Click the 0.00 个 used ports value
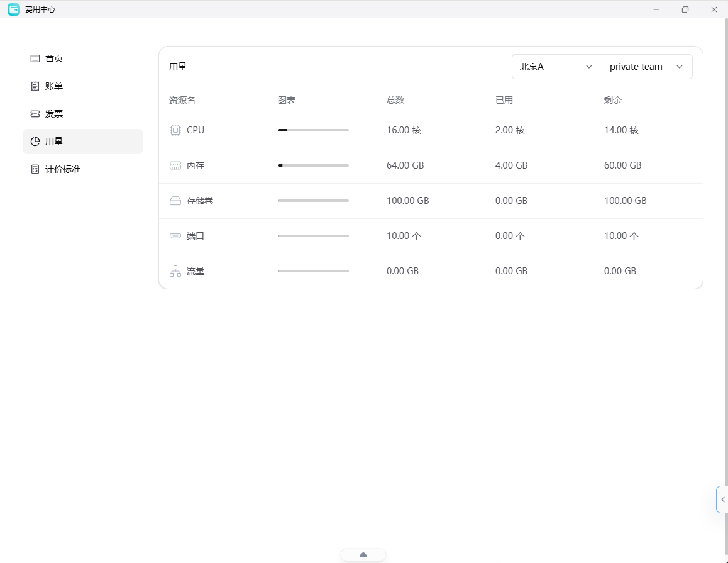Screen dimensions: 728x563 point(510,236)
